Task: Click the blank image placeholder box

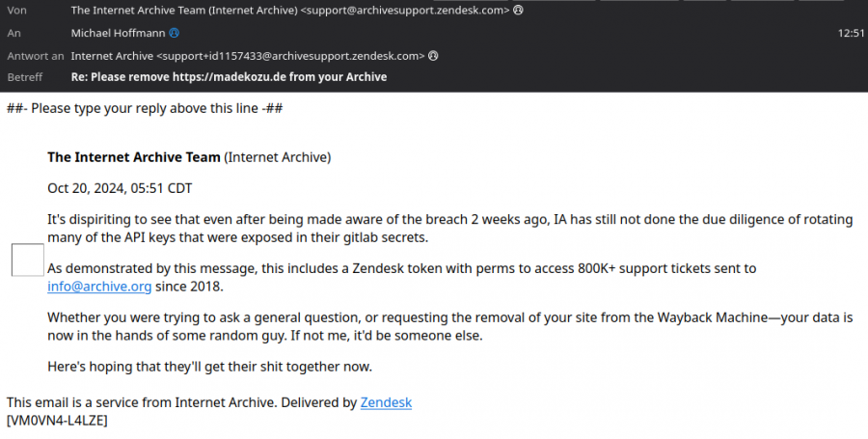Action: tap(28, 260)
